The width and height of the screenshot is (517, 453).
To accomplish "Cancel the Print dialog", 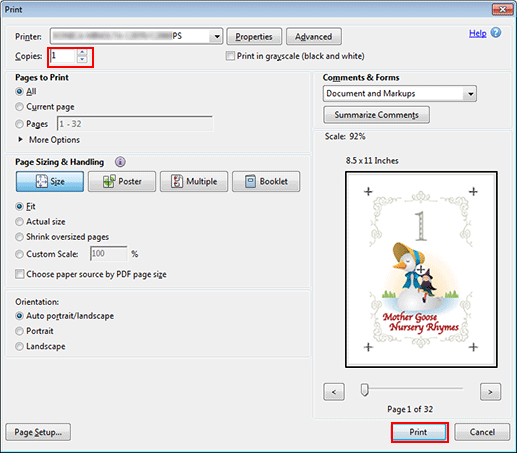I will 482,432.
